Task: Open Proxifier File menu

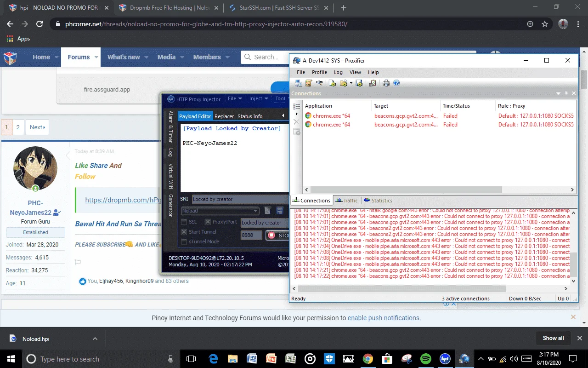Action: 301,72
